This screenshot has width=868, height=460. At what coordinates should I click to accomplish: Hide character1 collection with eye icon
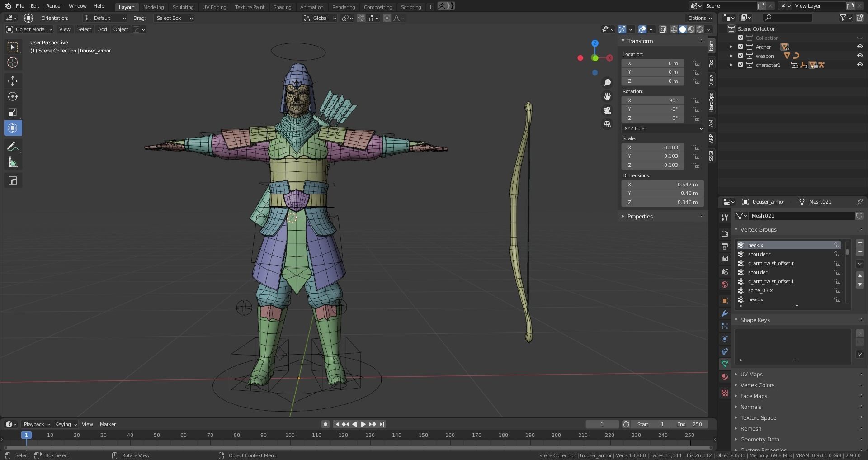click(860, 65)
